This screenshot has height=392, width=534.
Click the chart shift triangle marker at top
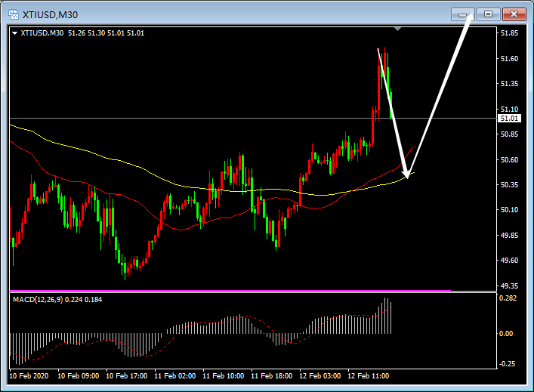(397, 29)
